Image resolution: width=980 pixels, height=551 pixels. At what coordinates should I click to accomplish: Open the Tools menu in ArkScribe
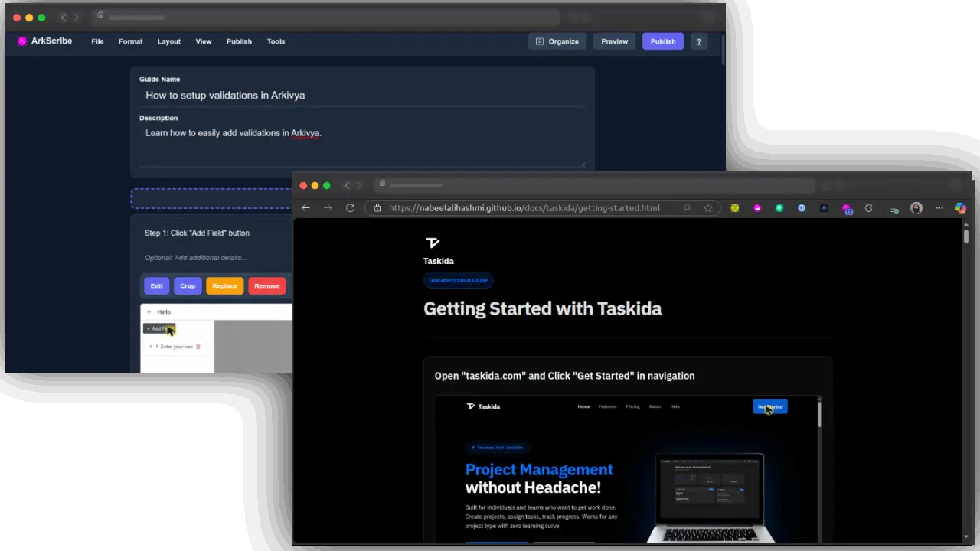coord(276,41)
